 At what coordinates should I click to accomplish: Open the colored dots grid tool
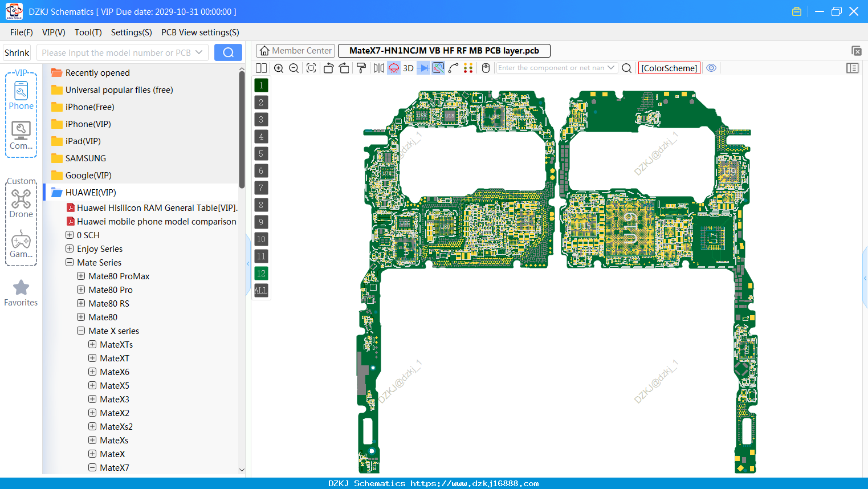[x=468, y=68]
